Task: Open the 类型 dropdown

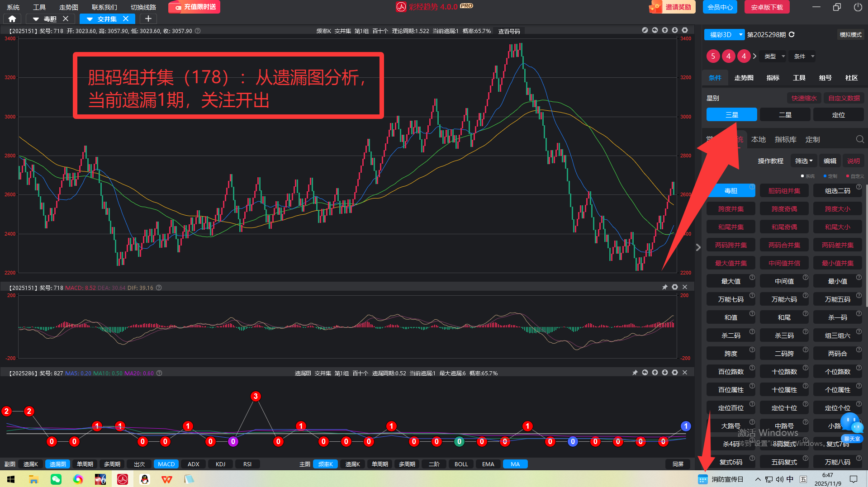Action: [774, 56]
